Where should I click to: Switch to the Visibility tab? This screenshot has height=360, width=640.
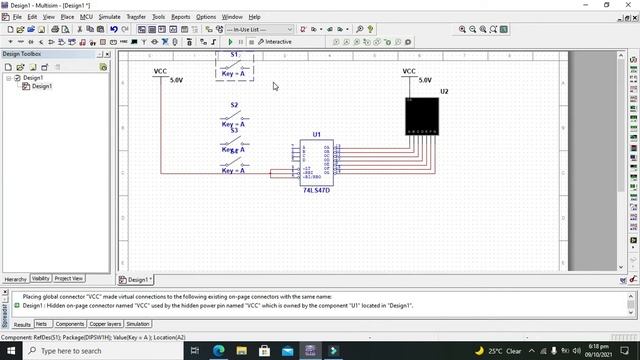click(x=40, y=278)
